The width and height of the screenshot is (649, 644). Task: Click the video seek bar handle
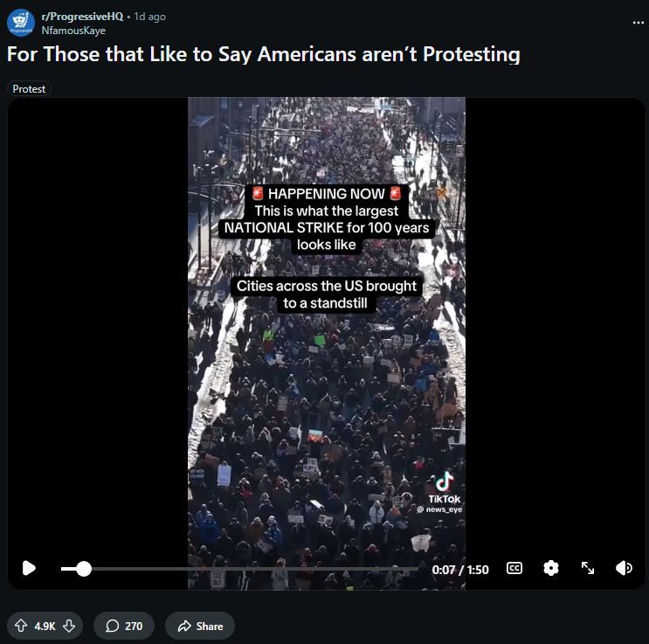[x=84, y=569]
